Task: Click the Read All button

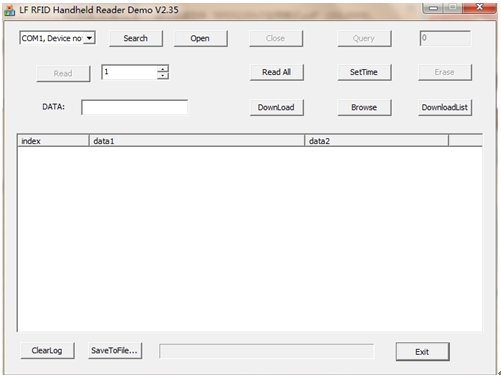Action: coord(277,72)
